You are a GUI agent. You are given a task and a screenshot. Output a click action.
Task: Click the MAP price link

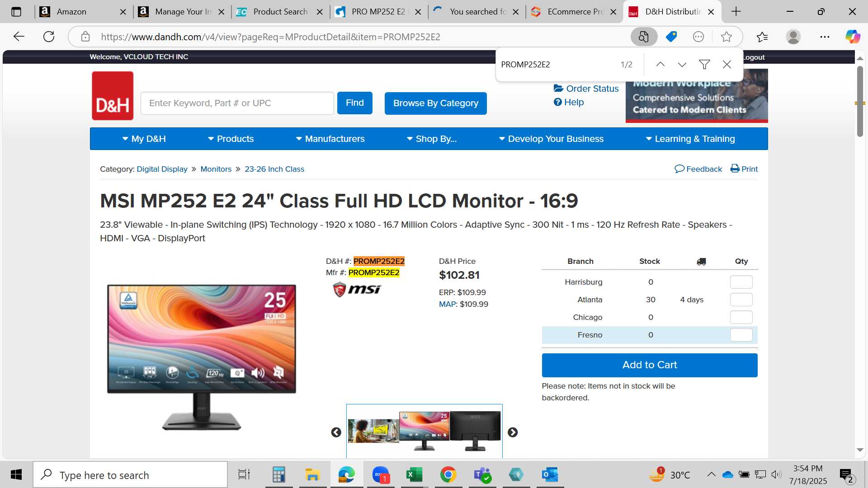(448, 304)
